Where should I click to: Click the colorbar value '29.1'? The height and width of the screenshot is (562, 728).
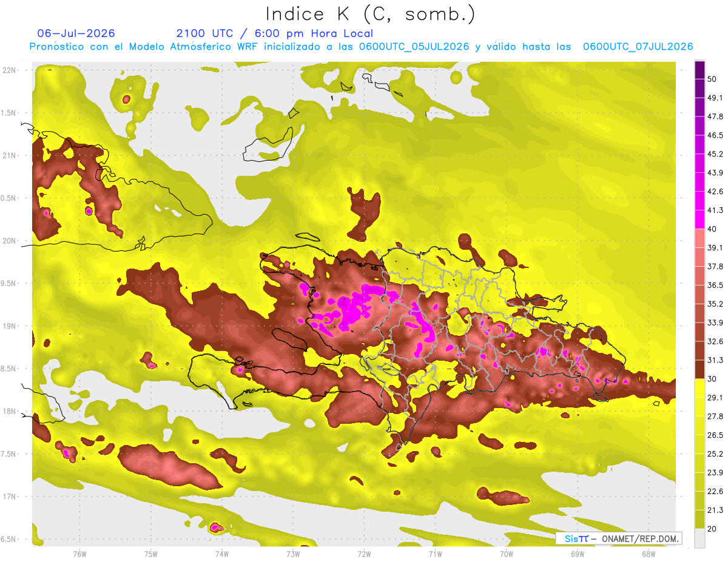[x=715, y=398]
